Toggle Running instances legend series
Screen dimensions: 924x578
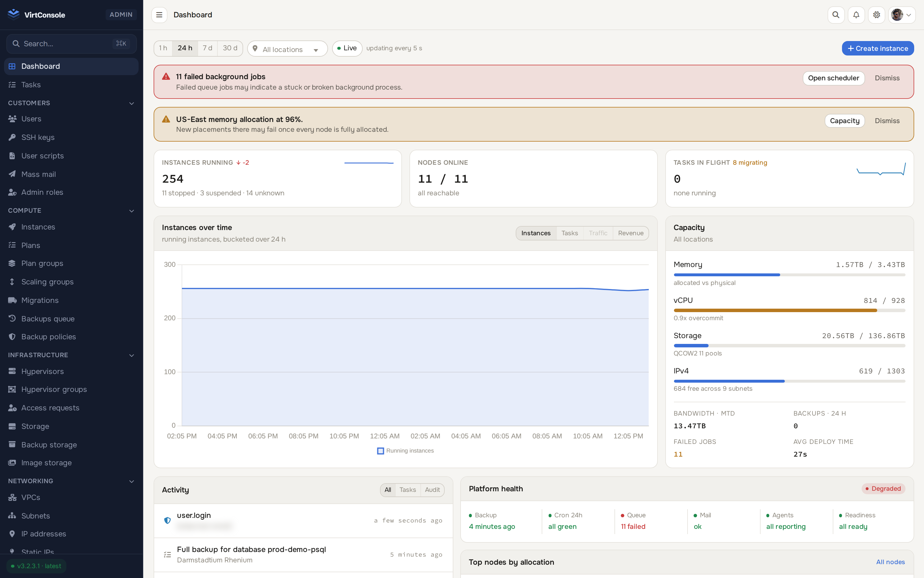coord(405,451)
